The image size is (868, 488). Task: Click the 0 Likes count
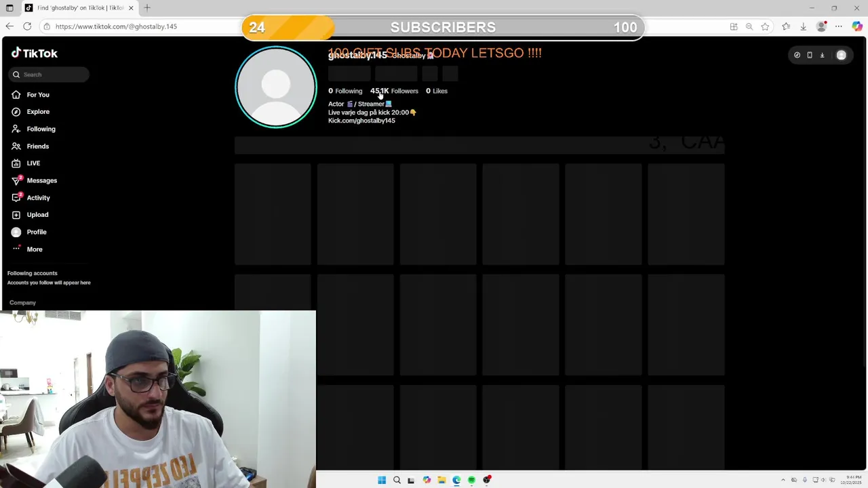pos(437,91)
